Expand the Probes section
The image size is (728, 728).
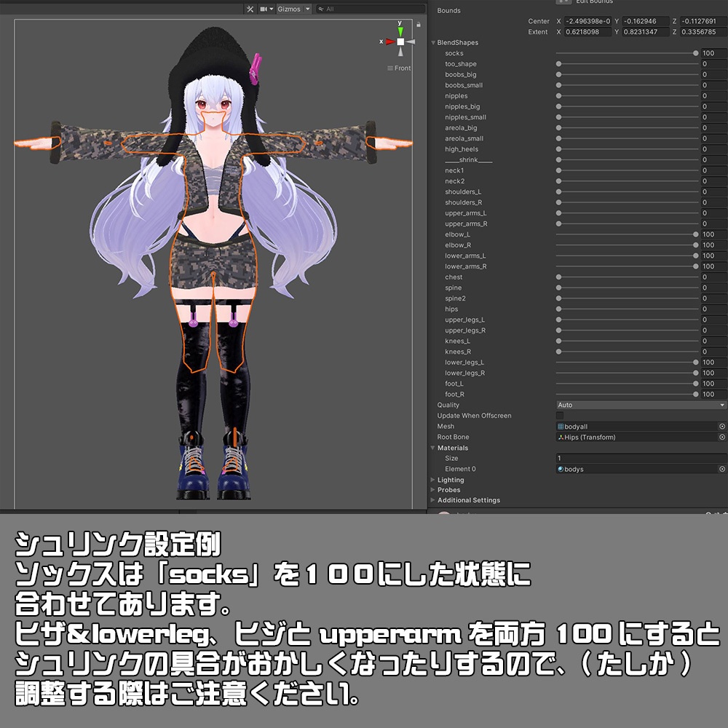click(432, 489)
